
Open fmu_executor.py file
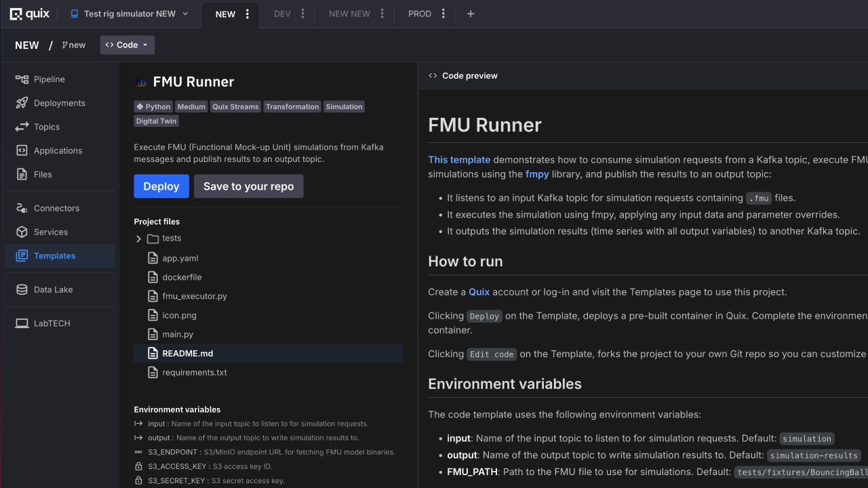pos(195,296)
